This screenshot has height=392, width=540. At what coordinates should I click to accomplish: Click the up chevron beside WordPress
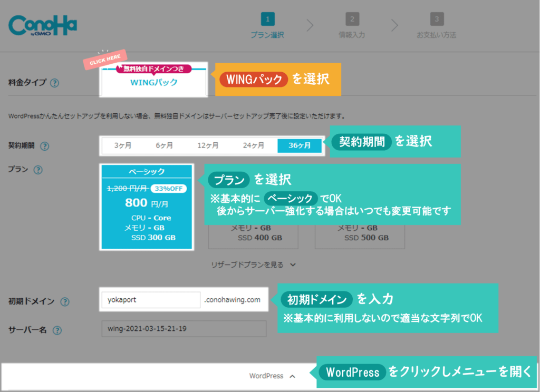click(x=292, y=376)
